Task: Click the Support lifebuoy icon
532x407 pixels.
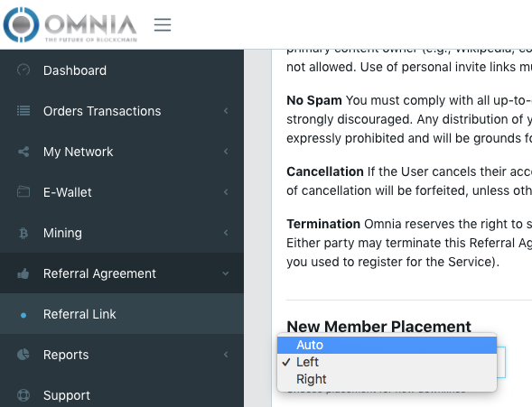Action: coord(23,395)
